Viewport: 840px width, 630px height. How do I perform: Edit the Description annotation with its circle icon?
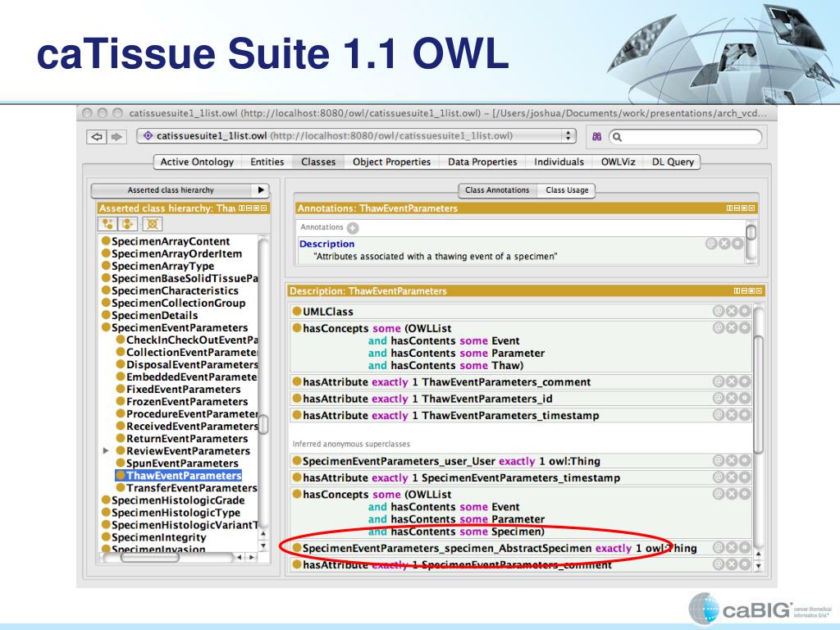pos(737,244)
